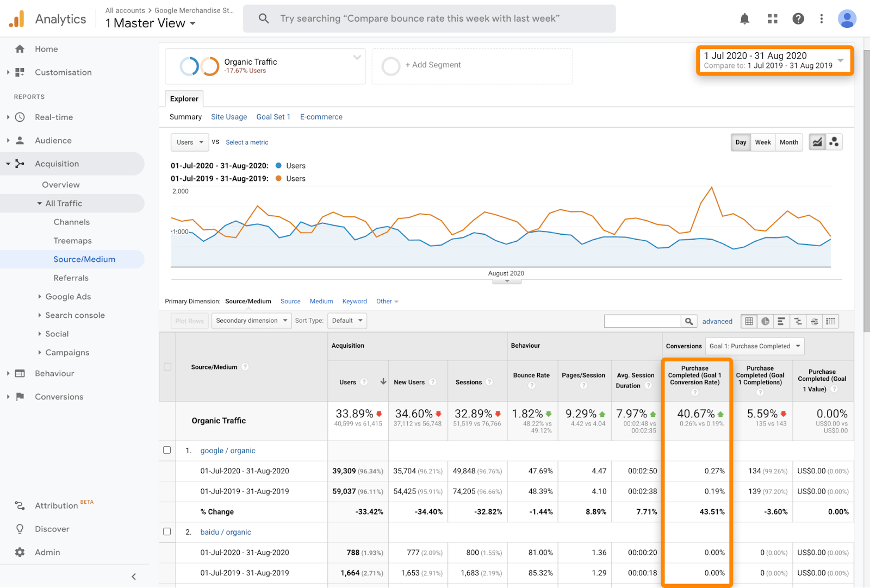Image resolution: width=870 pixels, height=588 pixels.
Task: Switch to the motion chart view icon
Action: (834, 142)
